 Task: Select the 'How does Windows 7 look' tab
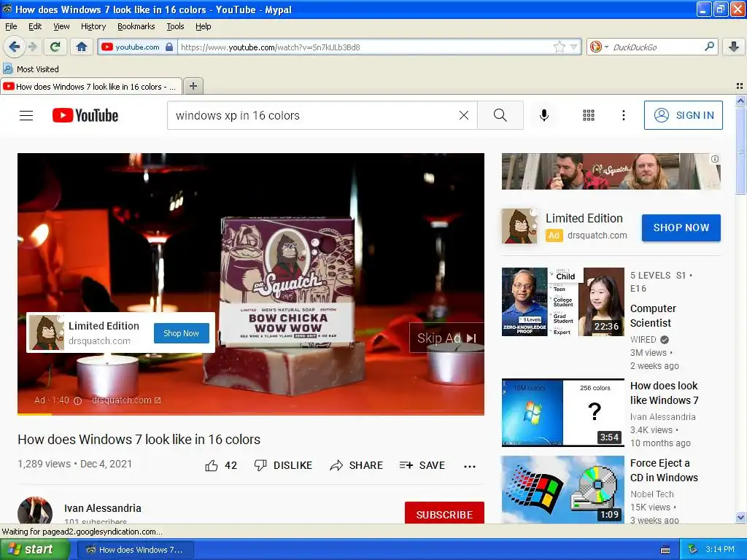coord(91,86)
